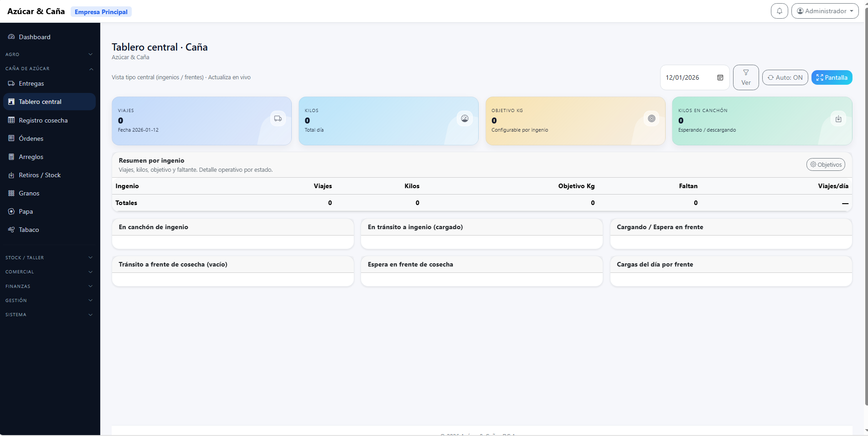
Task: Open the calendar picker icon in date field
Action: 720,77
